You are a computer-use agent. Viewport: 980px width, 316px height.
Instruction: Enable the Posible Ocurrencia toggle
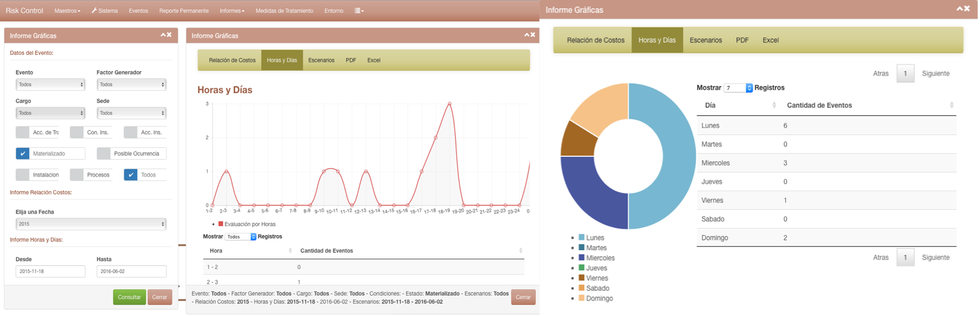104,154
